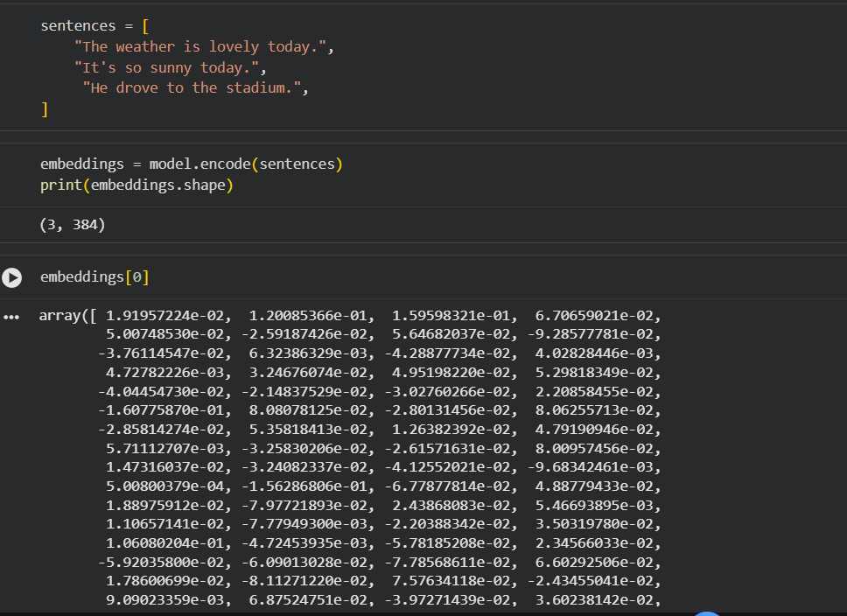Click the string "It's so sunny today."
This screenshot has width=847, height=616.
(x=167, y=68)
